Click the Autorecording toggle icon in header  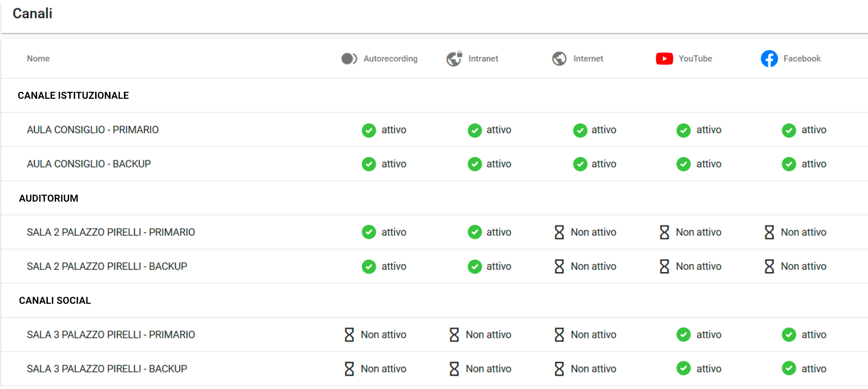point(349,59)
